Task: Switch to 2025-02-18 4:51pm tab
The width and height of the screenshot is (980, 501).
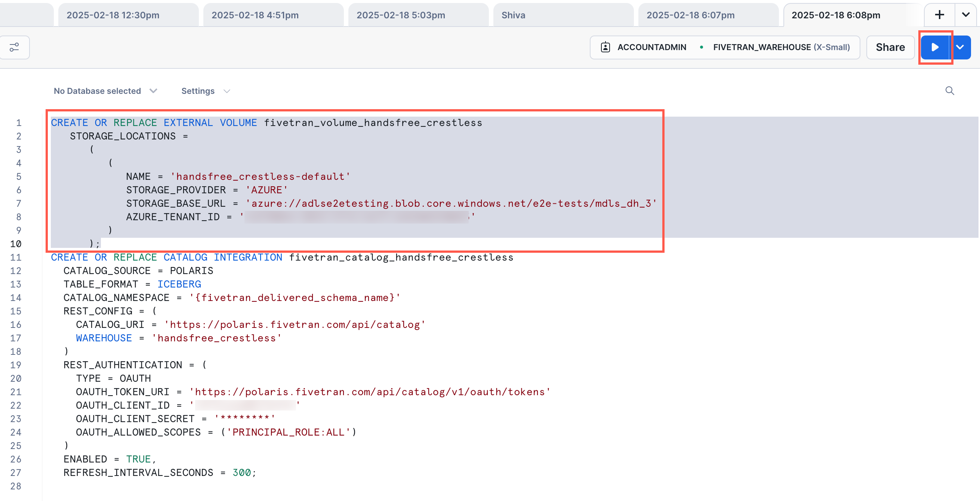Action: (x=273, y=15)
